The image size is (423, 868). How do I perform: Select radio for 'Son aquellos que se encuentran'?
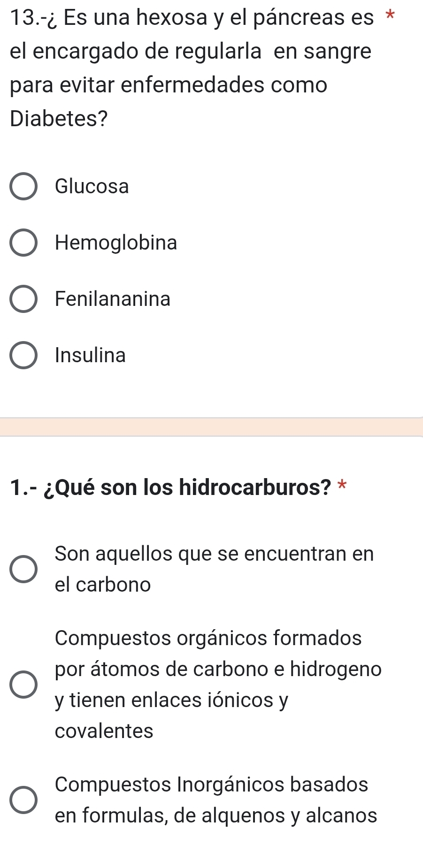(23, 569)
